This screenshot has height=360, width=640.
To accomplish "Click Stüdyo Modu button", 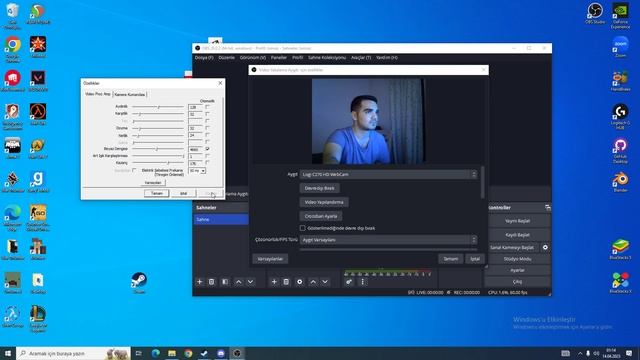I will pyautogui.click(x=517, y=259).
